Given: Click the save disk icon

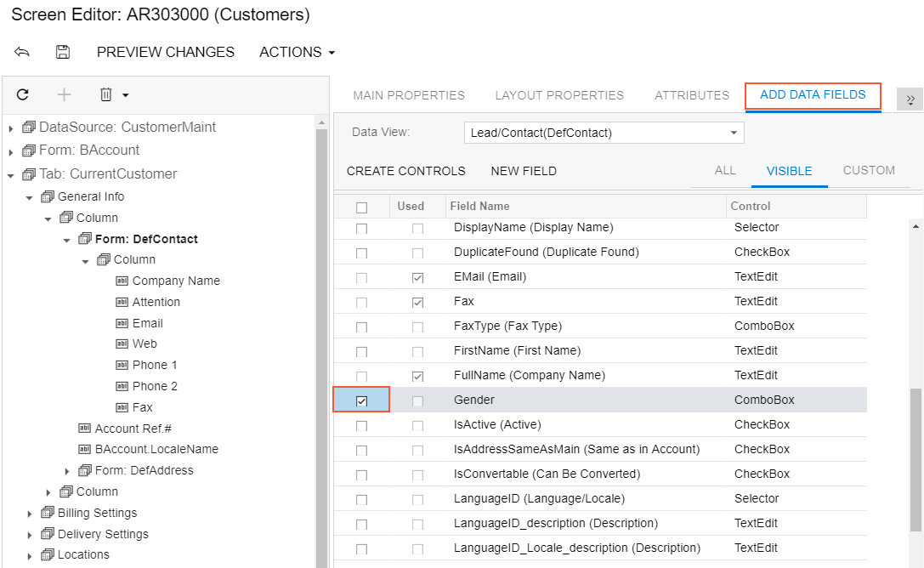Looking at the screenshot, I should (63, 52).
